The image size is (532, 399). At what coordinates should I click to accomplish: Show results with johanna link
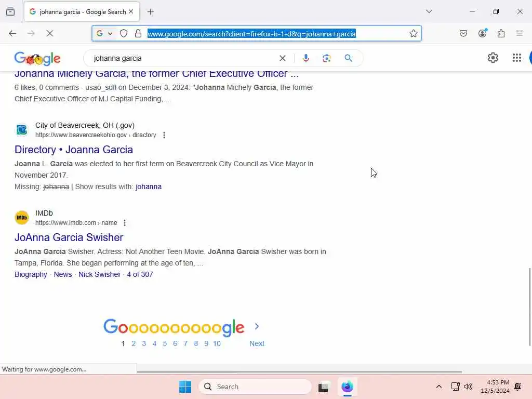149,187
